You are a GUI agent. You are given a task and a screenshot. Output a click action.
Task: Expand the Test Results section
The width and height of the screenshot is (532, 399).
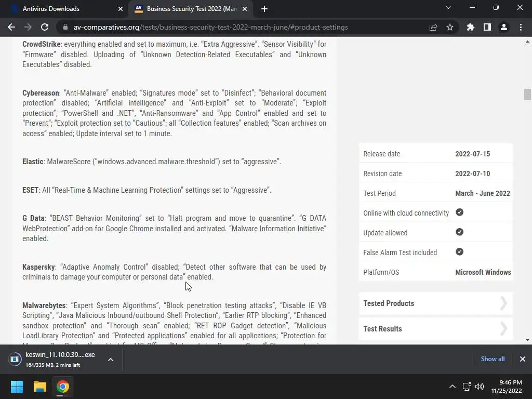click(436, 329)
